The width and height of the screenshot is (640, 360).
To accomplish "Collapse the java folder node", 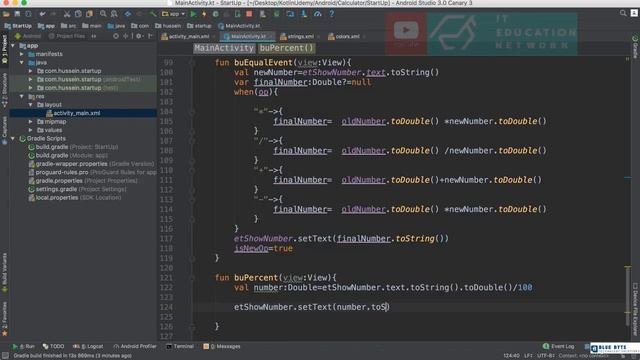I will (22, 62).
